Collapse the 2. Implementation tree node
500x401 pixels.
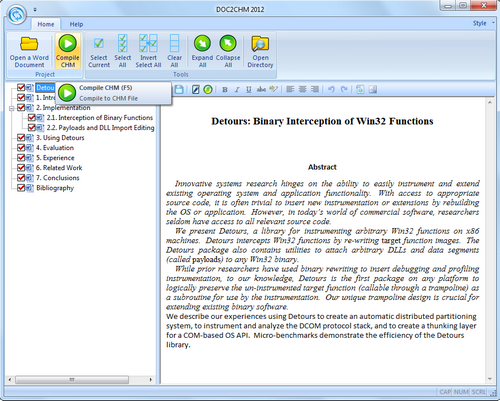(12, 108)
